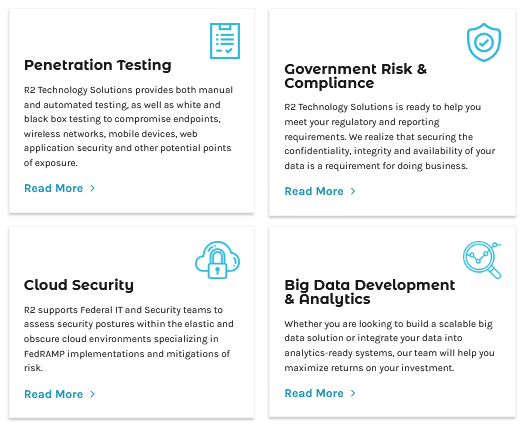Select the Cloud Security heading
Viewport: 524px width, 429px height.
(x=79, y=285)
